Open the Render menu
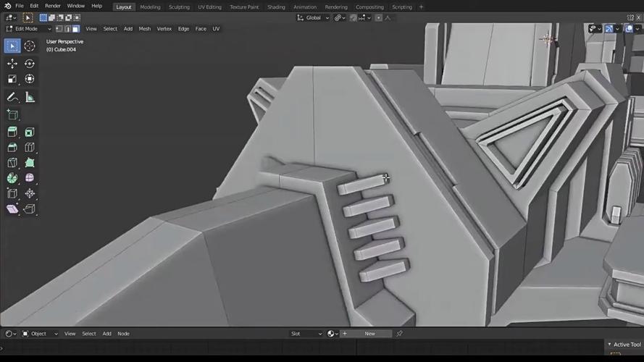 (x=53, y=7)
